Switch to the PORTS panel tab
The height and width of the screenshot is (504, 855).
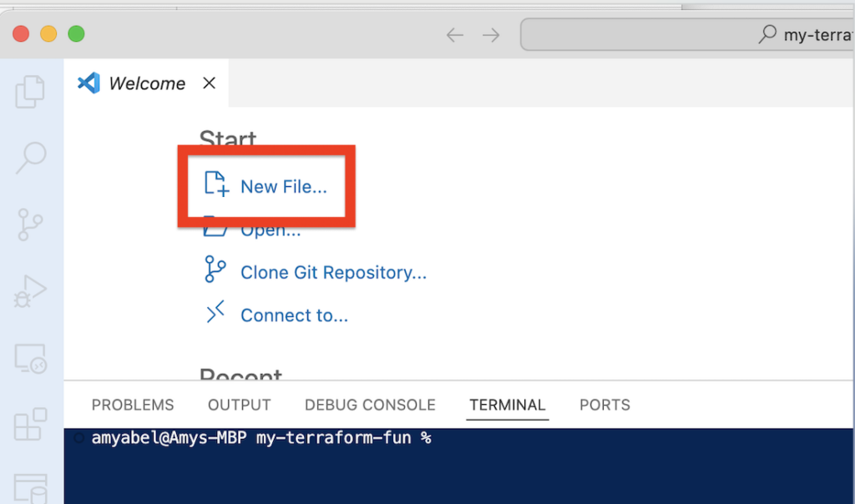[605, 405]
